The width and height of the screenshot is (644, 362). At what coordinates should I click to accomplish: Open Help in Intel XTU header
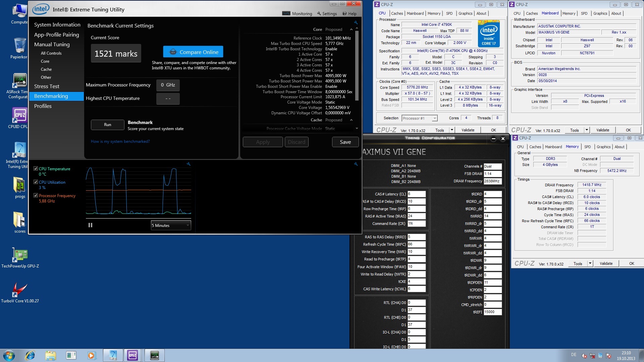(x=350, y=14)
